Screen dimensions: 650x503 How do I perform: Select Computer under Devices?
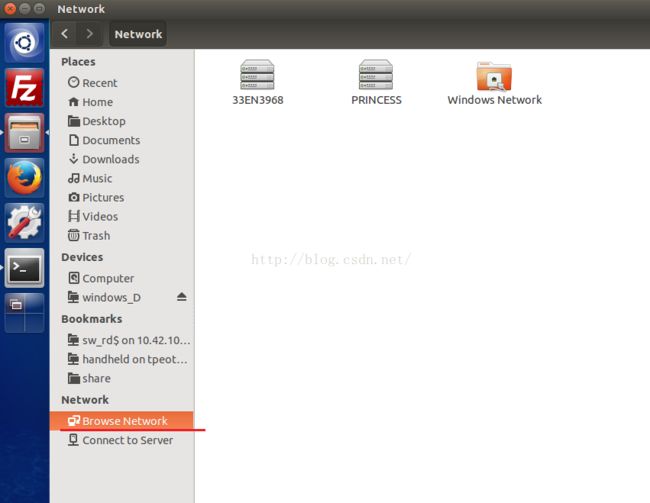click(x=122, y=278)
